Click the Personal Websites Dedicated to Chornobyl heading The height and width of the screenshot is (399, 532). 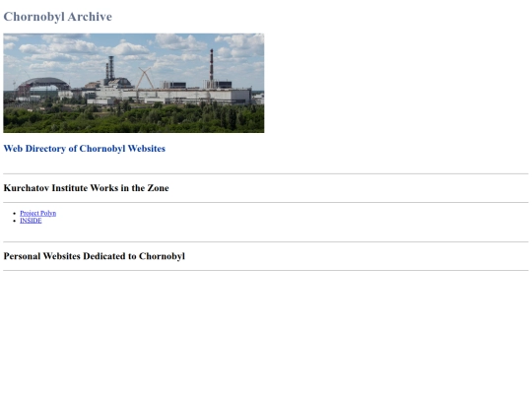click(x=95, y=256)
